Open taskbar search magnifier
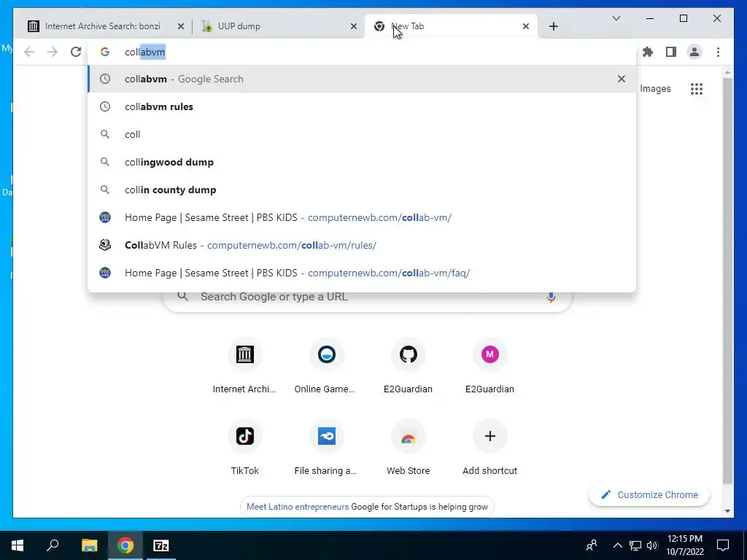 pyautogui.click(x=53, y=545)
